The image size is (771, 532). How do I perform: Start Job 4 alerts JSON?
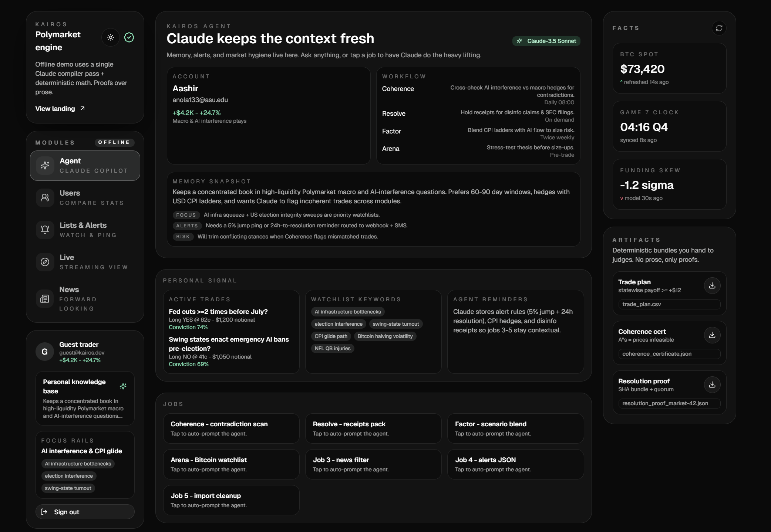click(515, 464)
